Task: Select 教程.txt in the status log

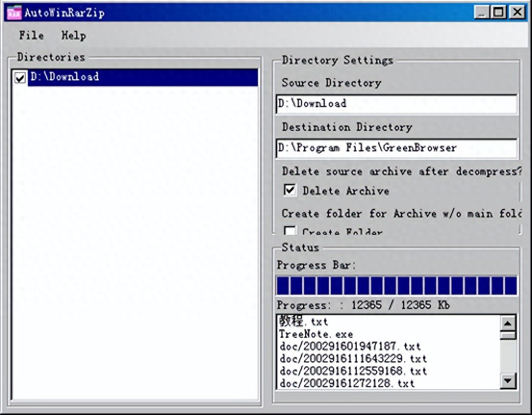Action: (304, 322)
